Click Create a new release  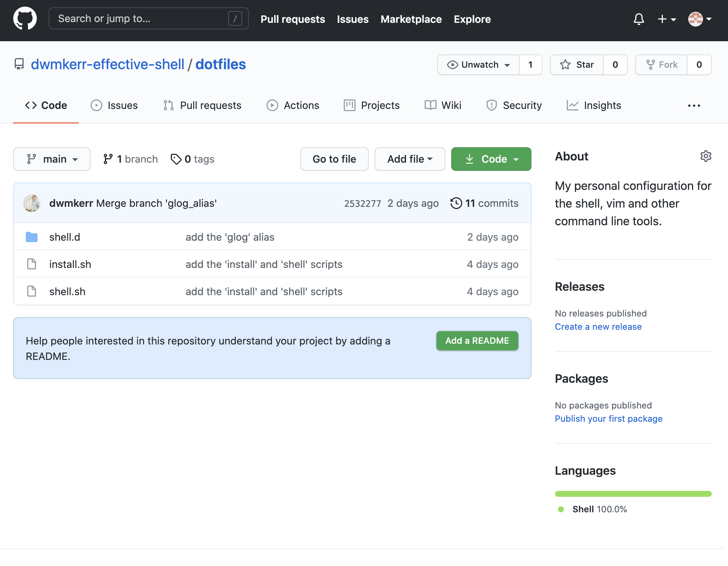tap(598, 327)
